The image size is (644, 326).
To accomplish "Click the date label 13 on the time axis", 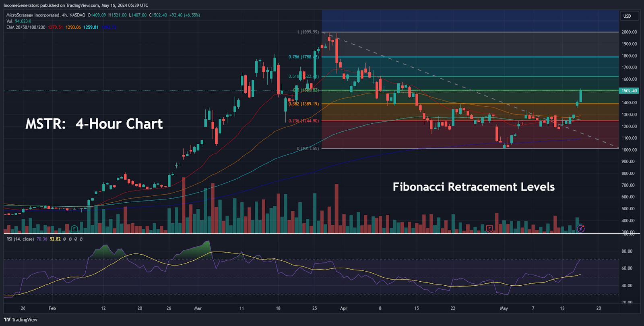I will pyautogui.click(x=562, y=308).
